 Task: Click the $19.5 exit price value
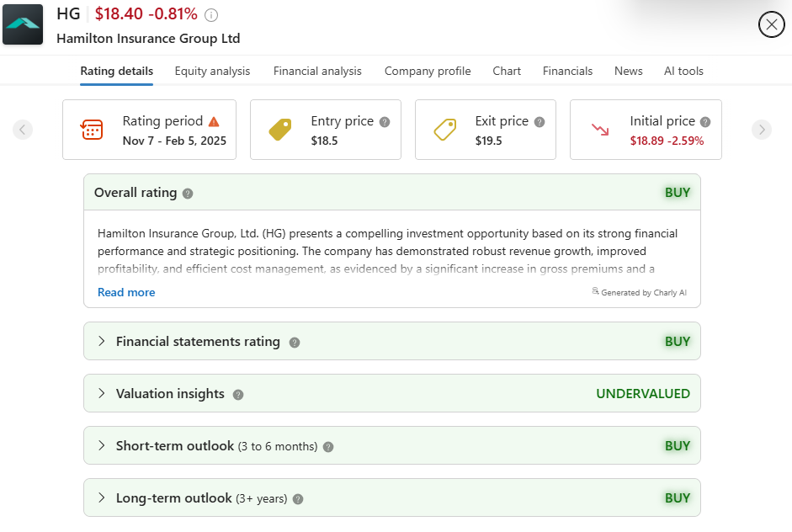point(488,141)
